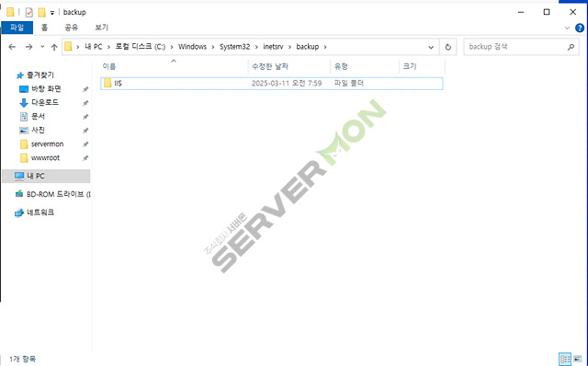The height and width of the screenshot is (366, 588).
Task: Click the properties quick access icon
Action: (28, 12)
